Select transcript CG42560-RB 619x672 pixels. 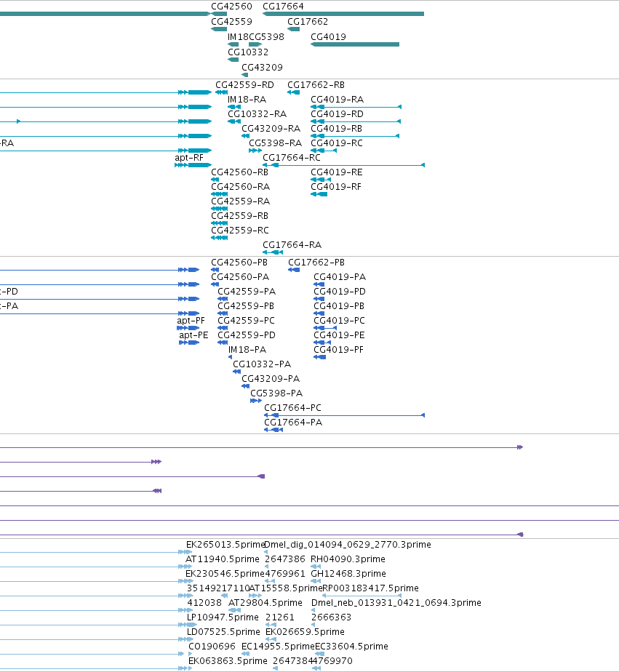pos(239,172)
